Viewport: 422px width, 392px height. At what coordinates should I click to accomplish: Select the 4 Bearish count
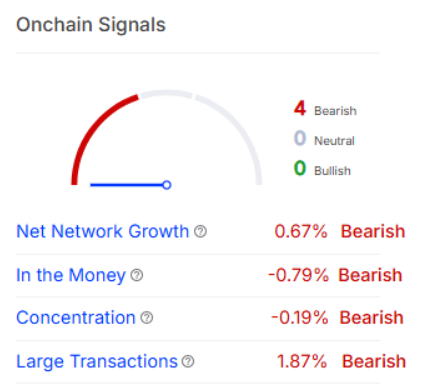[x=325, y=109]
